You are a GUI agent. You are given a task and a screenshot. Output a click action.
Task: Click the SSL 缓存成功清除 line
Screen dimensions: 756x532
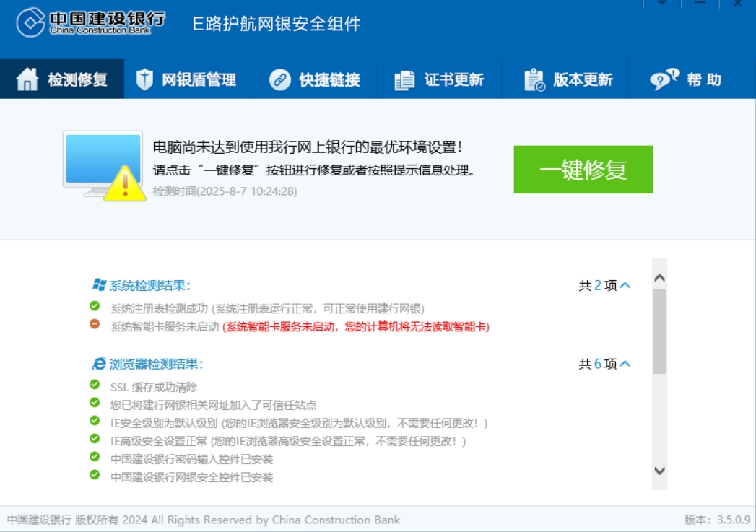154,387
